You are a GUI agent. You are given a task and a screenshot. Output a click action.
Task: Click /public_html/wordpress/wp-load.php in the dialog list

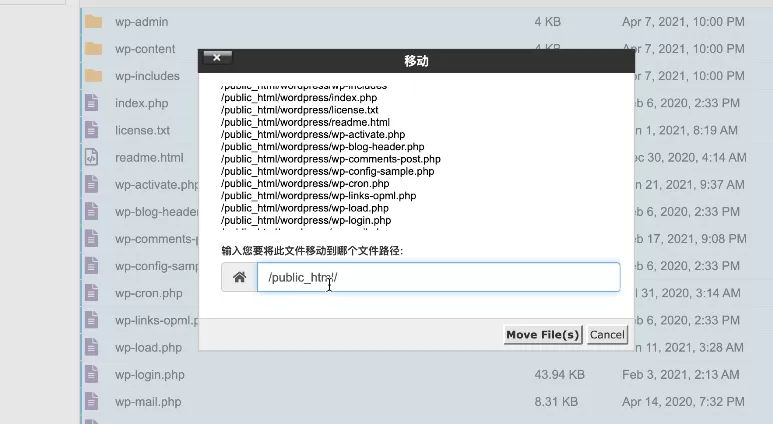point(305,208)
